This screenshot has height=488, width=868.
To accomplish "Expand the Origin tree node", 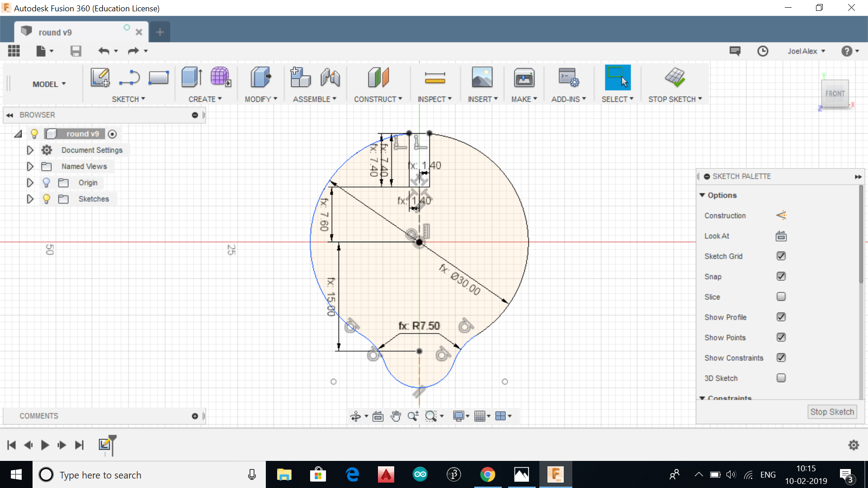I will pos(30,183).
